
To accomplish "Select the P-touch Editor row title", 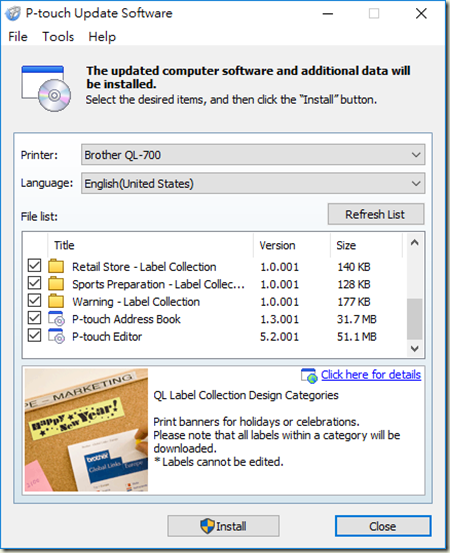I will coord(107,337).
